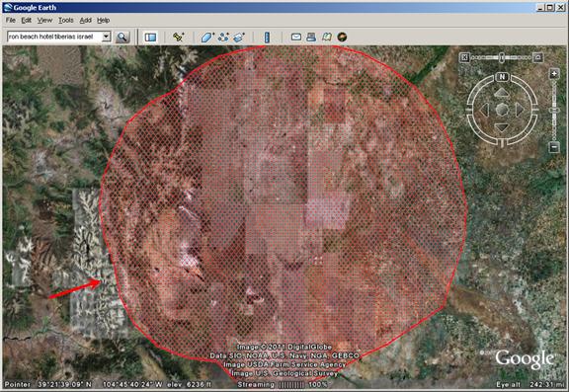The width and height of the screenshot is (569, 392).
Task: Click the search text input field
Action: [x=54, y=37]
